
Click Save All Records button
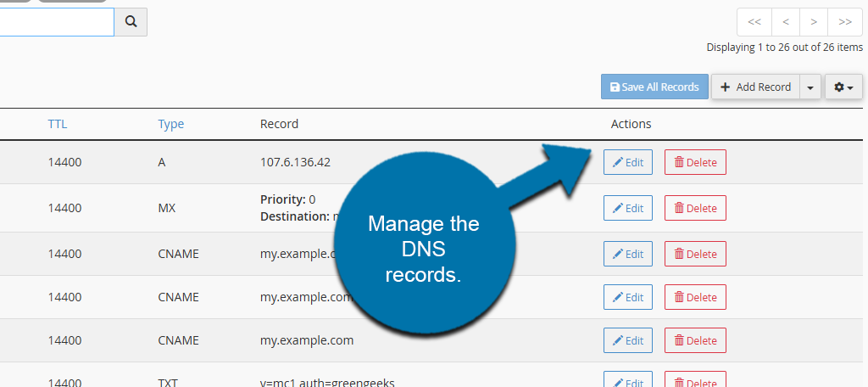coord(654,87)
